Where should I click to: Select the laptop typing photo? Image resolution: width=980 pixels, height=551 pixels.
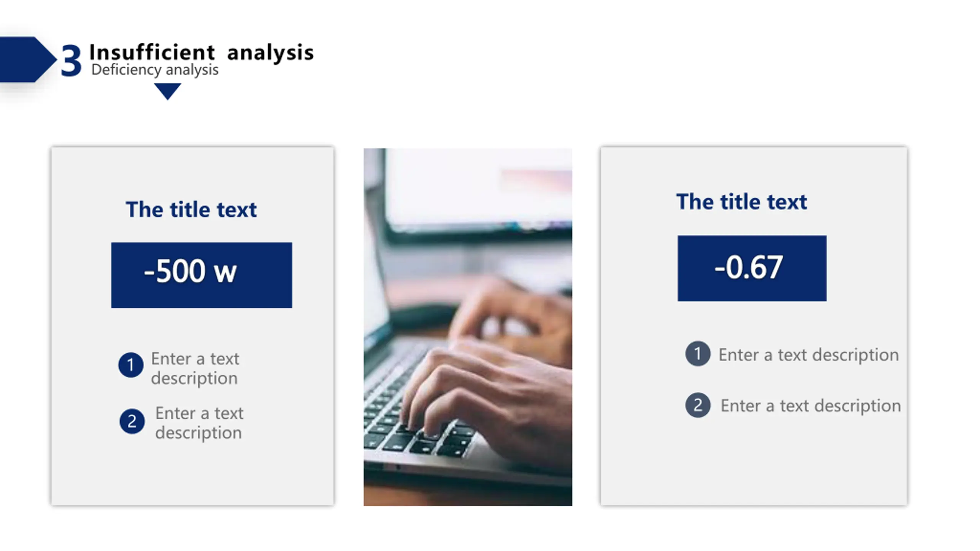tap(467, 327)
